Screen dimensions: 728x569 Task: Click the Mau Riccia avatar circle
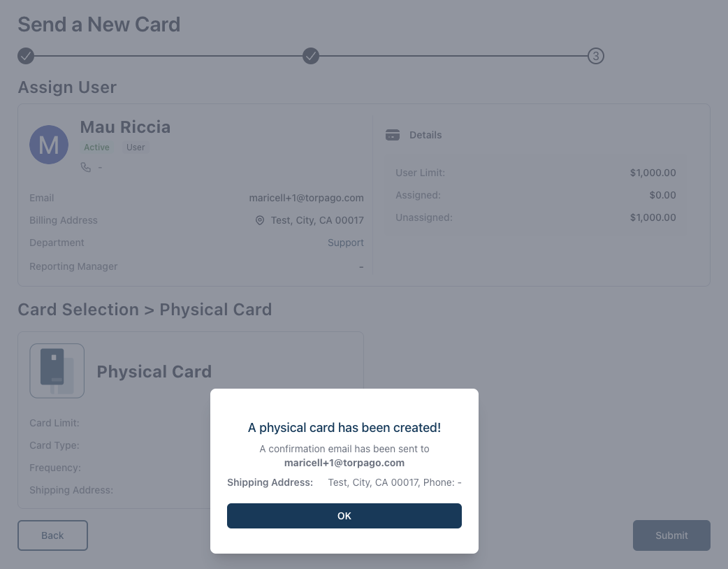click(49, 145)
